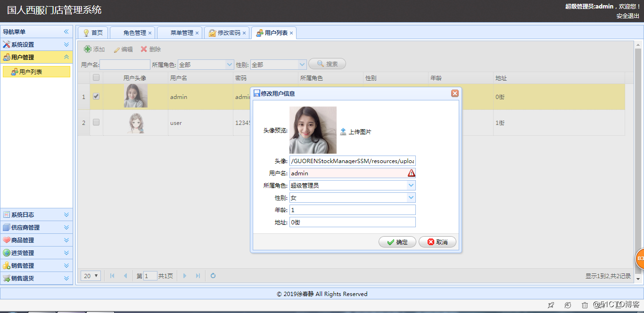
Task: Focus the 用户名 field containing admin
Action: [x=353, y=173]
